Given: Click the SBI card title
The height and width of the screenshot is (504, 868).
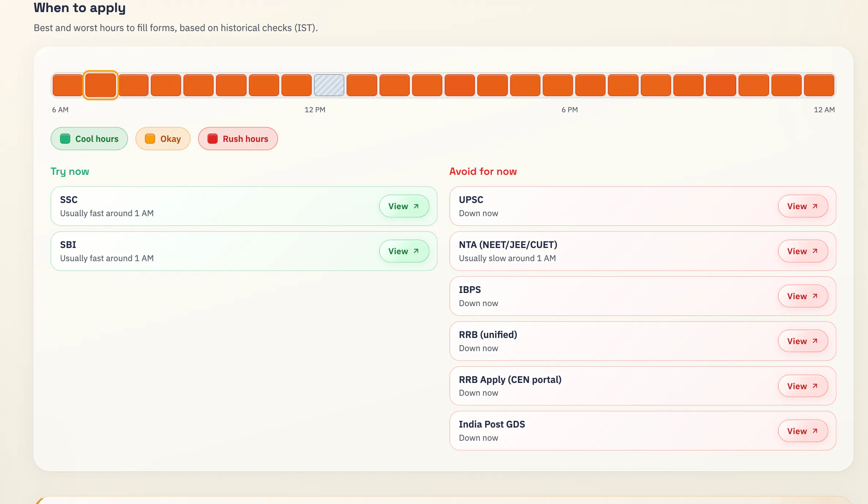Looking at the screenshot, I should click(68, 245).
